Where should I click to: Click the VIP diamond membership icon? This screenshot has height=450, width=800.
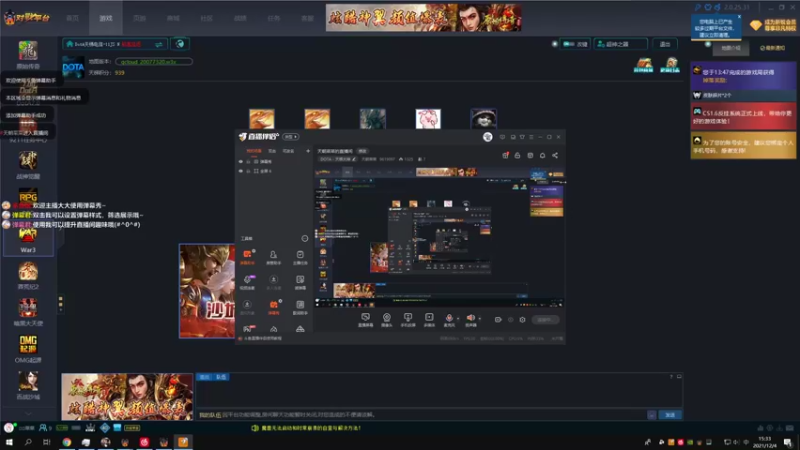tap(756, 24)
